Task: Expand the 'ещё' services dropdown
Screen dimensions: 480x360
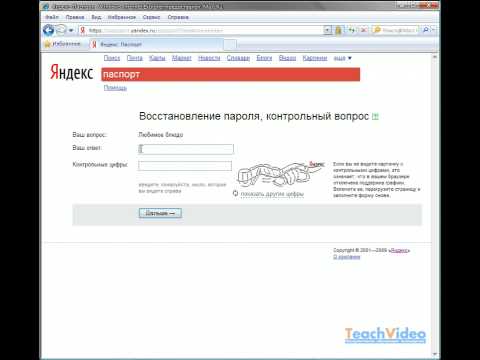Action: point(343,58)
